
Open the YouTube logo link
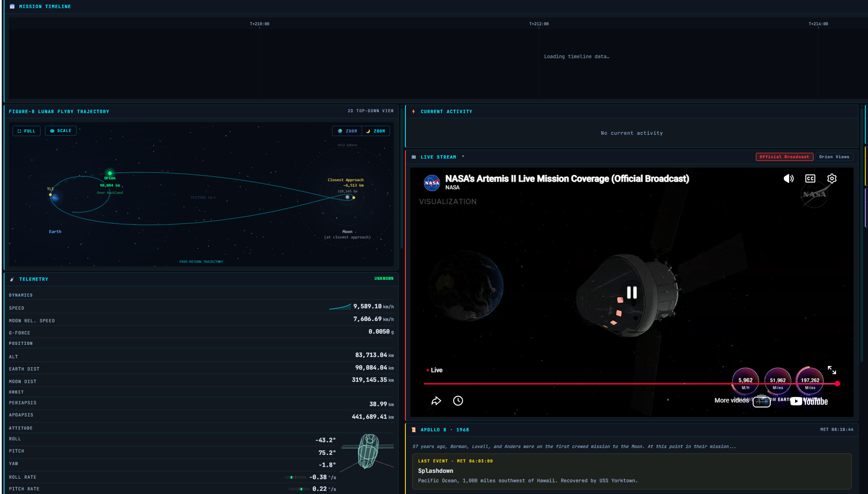click(809, 401)
